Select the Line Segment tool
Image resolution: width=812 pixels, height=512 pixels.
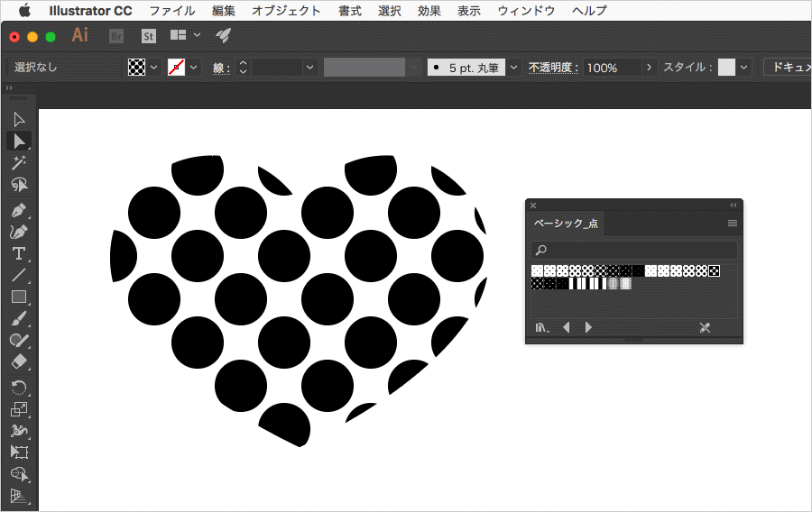19,275
